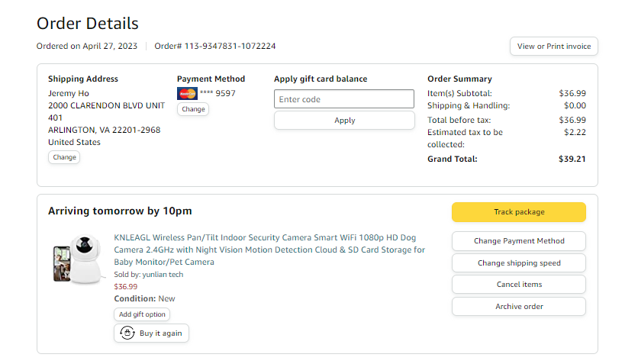Click the Buy it again cart icon
Viewport: 638px width, 364px height.
(127, 333)
